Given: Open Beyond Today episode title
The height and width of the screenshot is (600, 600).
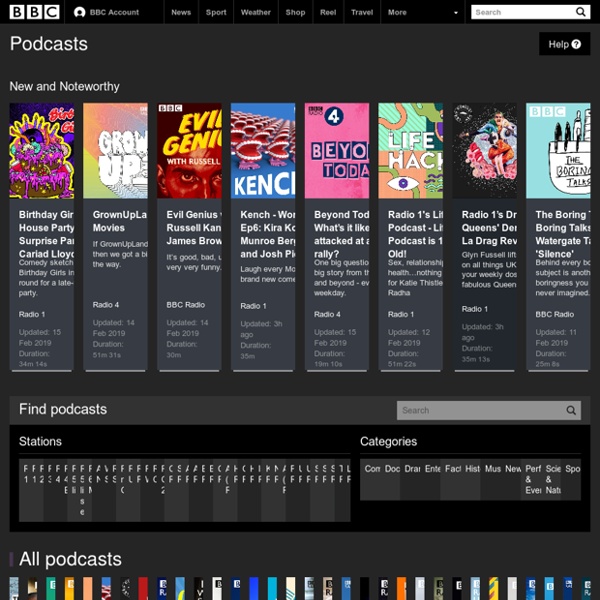Looking at the screenshot, I should [x=341, y=234].
